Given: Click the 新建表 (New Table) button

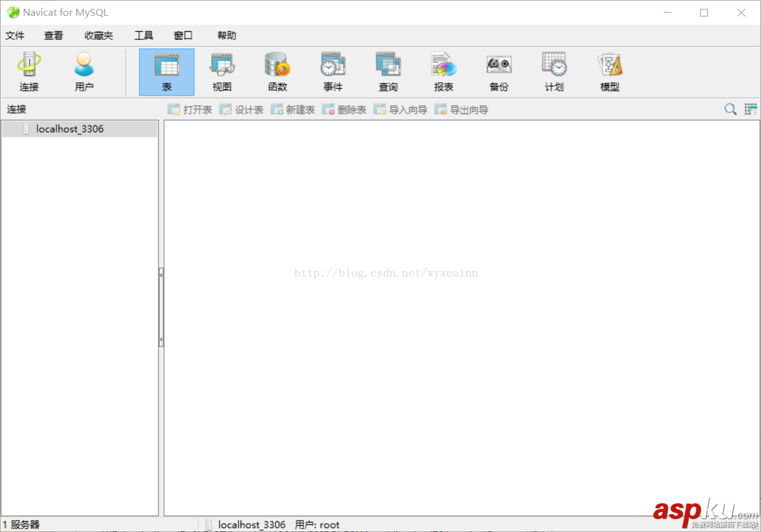Looking at the screenshot, I should pos(292,110).
